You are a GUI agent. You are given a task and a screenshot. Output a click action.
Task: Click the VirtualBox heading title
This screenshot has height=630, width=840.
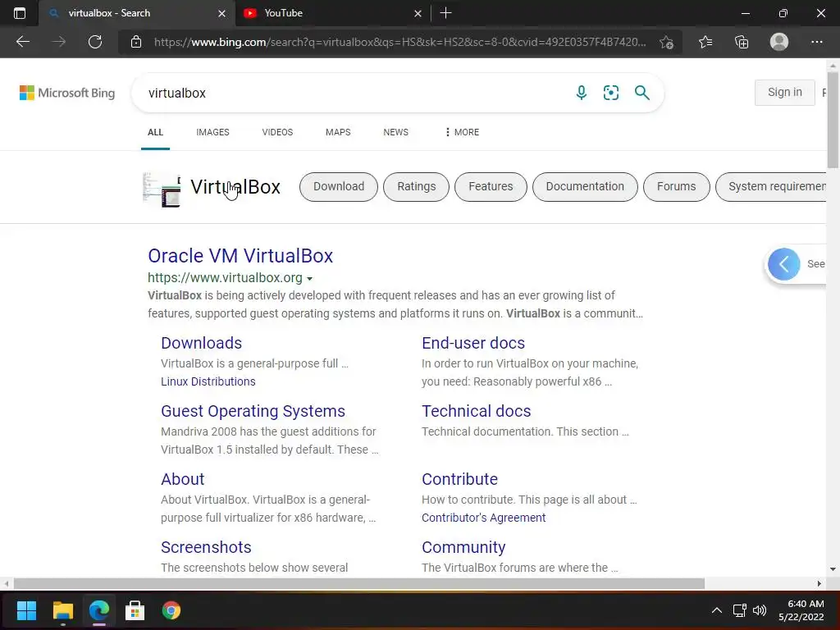(235, 187)
